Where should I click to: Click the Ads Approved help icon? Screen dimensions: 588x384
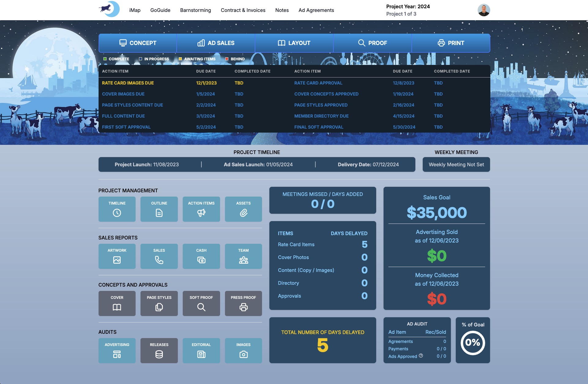[x=421, y=356]
